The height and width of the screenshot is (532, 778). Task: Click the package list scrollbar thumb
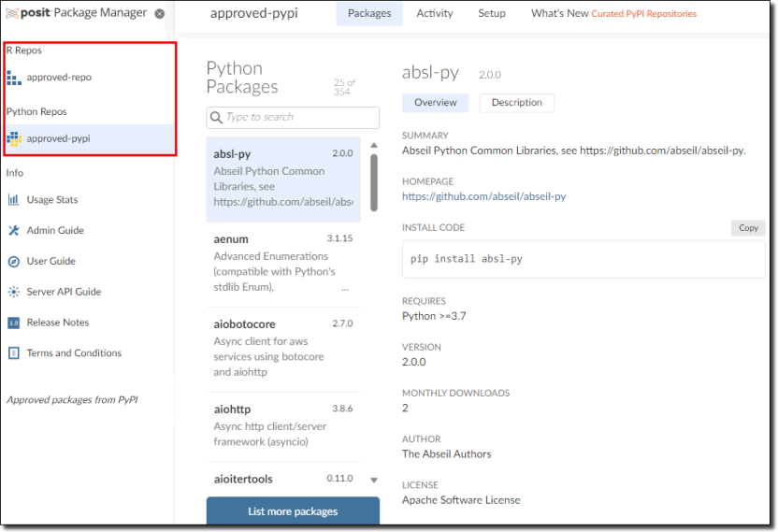click(374, 182)
